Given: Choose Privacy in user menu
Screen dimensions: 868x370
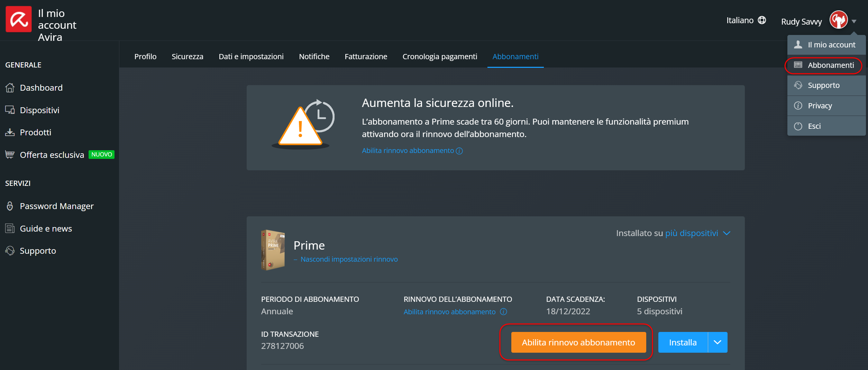Looking at the screenshot, I should click(826, 106).
